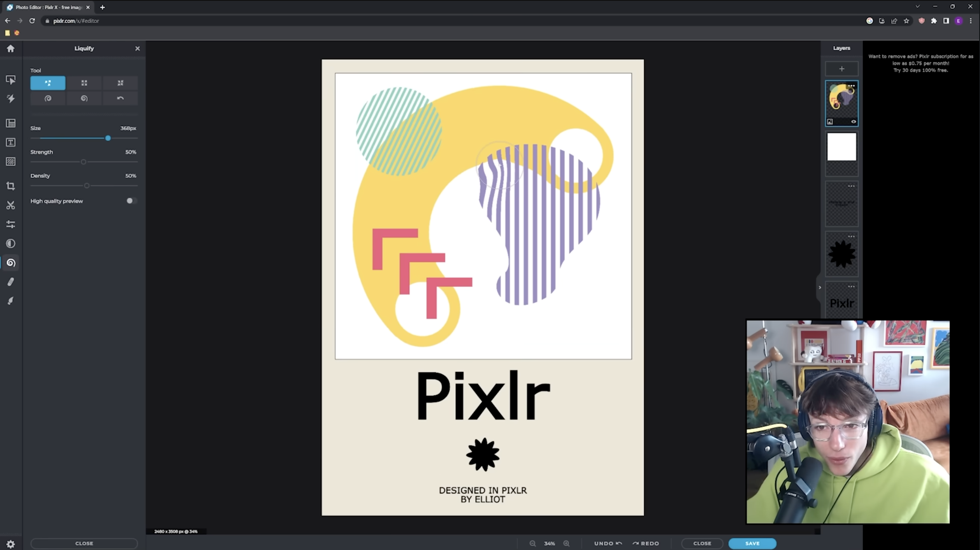Click the Strength slider handle

pyautogui.click(x=84, y=162)
